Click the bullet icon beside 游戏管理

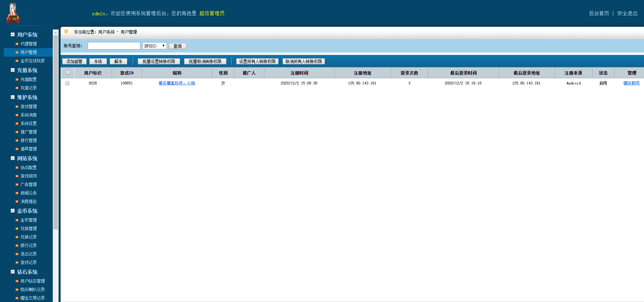click(17, 106)
